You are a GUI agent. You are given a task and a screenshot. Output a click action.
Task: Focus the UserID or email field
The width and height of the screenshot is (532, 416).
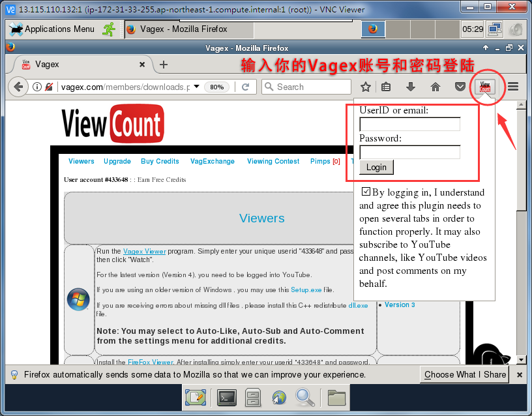pyautogui.click(x=409, y=124)
